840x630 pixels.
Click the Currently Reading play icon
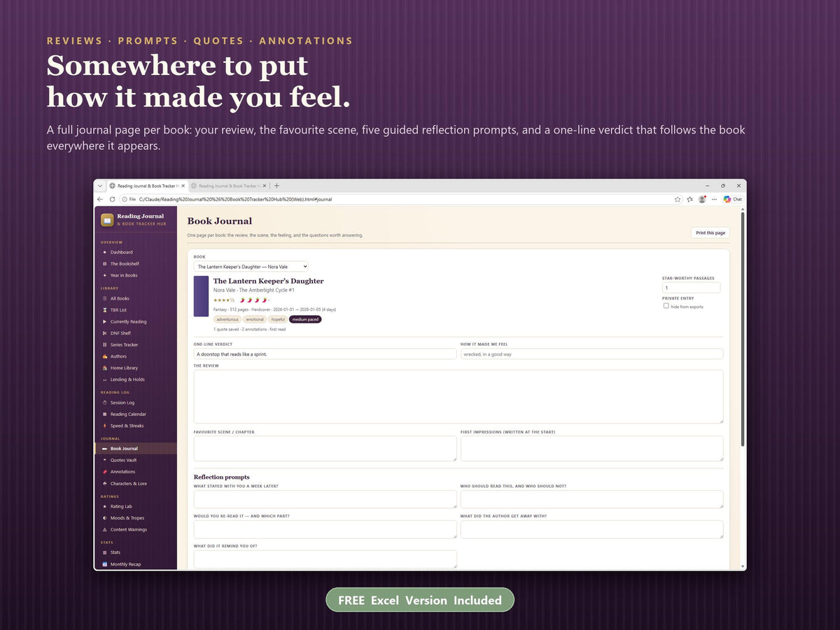click(x=105, y=322)
